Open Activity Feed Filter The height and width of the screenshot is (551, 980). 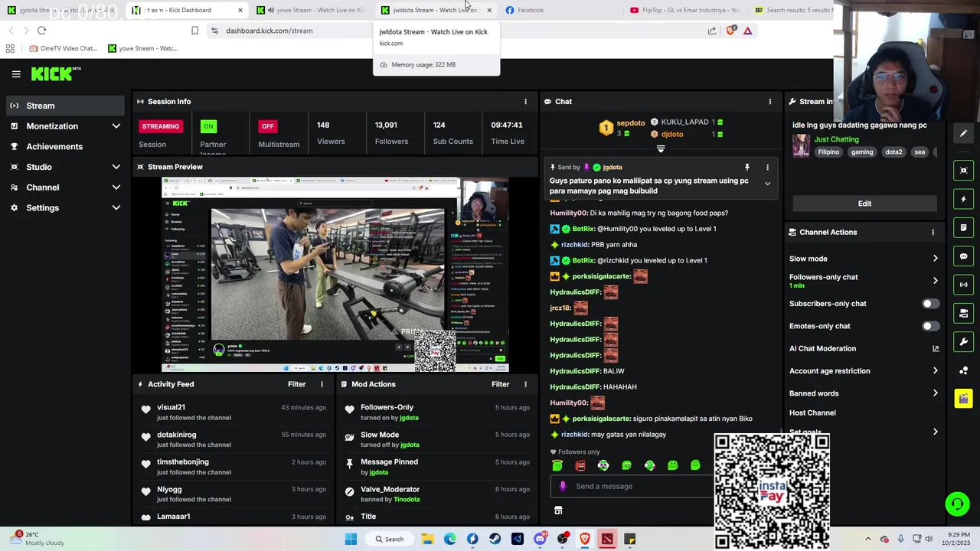pos(296,384)
